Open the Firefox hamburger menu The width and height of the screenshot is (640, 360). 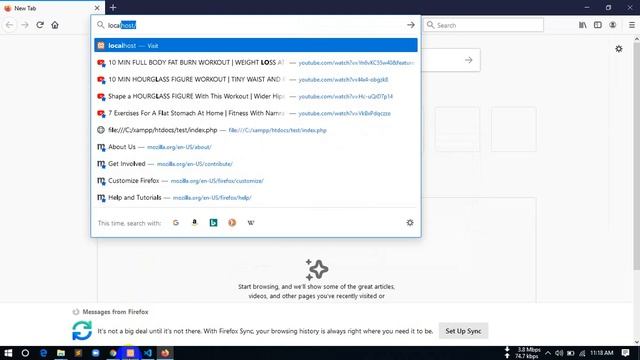pyautogui.click(x=631, y=25)
